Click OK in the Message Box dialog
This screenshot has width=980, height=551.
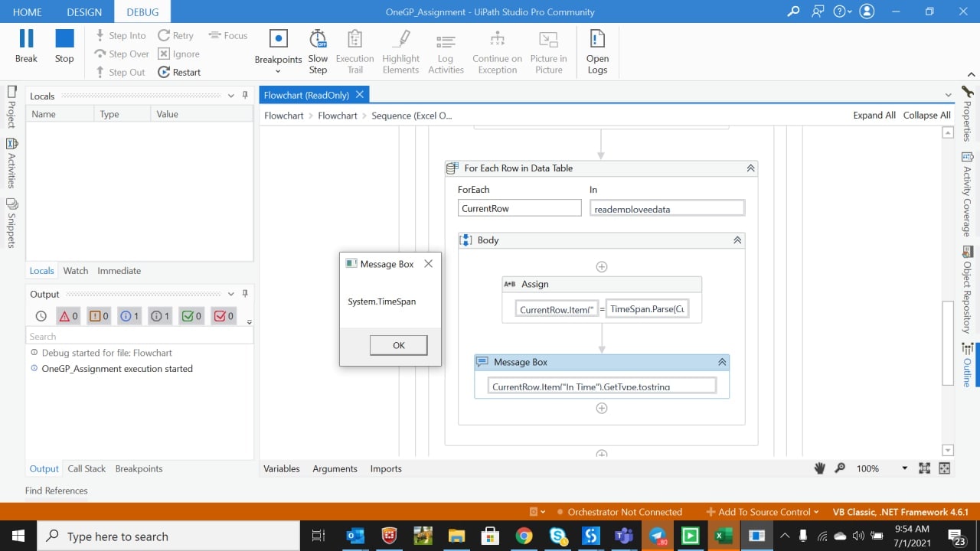point(398,345)
